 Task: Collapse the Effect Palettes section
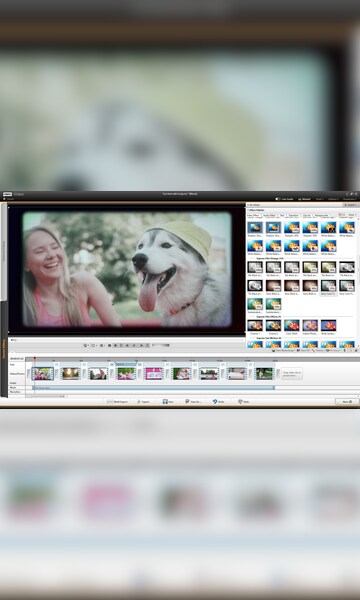click(x=248, y=210)
